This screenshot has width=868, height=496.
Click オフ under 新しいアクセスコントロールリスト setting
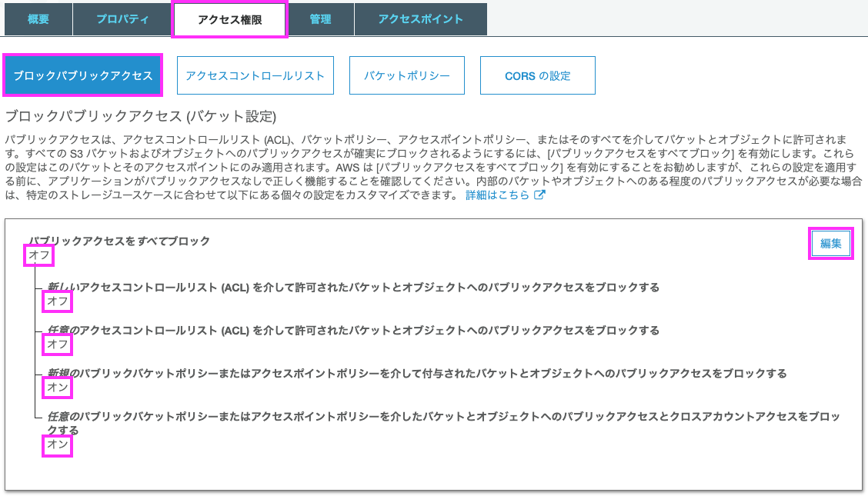pyautogui.click(x=55, y=302)
